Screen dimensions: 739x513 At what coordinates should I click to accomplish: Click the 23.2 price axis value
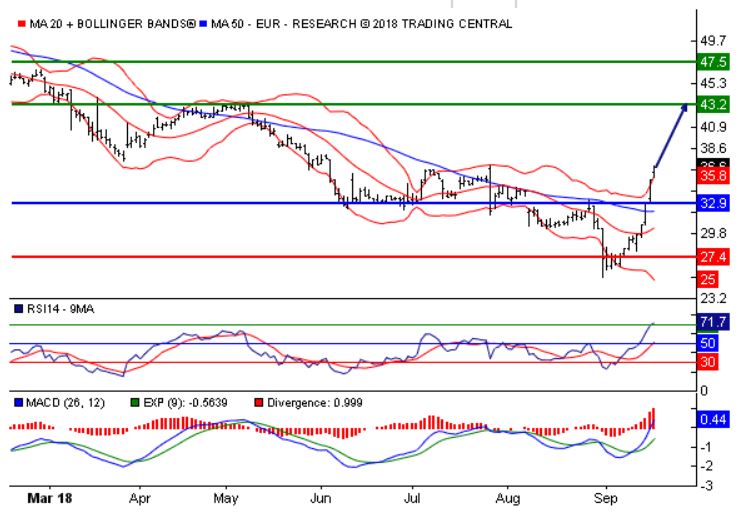point(713,298)
